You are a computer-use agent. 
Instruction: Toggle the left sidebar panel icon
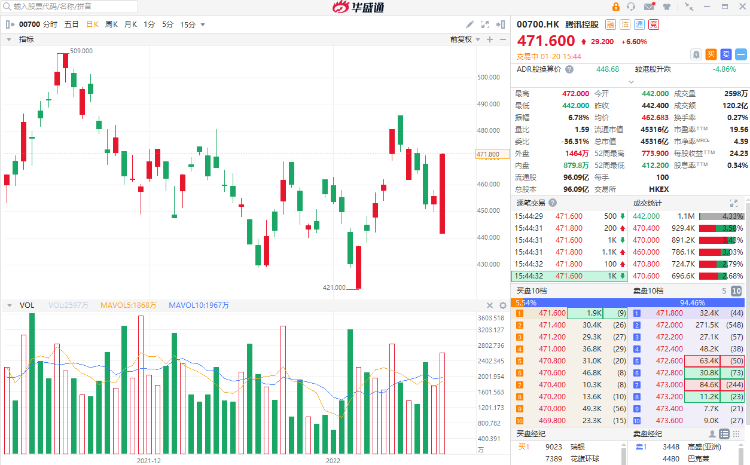pos(9,24)
